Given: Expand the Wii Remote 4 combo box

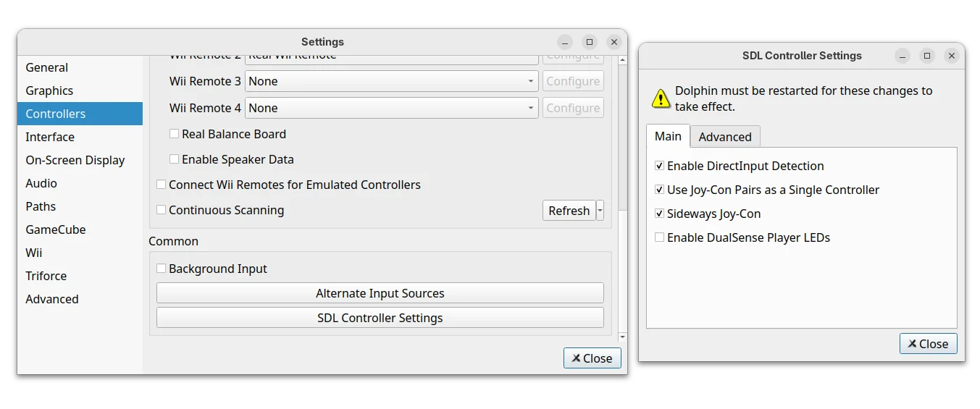Looking at the screenshot, I should click(x=391, y=108).
